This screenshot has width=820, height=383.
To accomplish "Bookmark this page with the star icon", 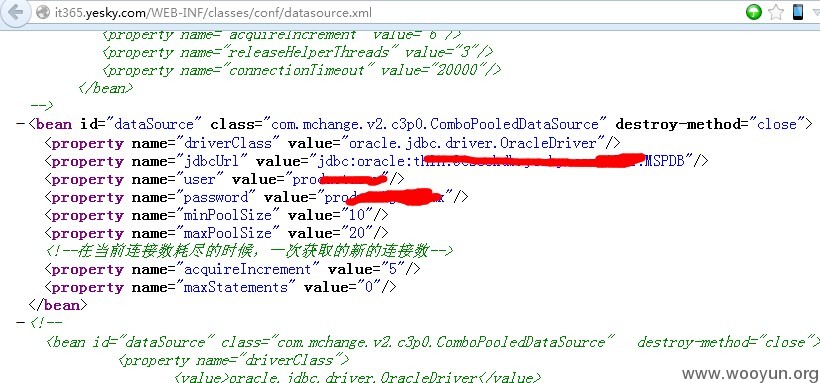I will [x=776, y=12].
